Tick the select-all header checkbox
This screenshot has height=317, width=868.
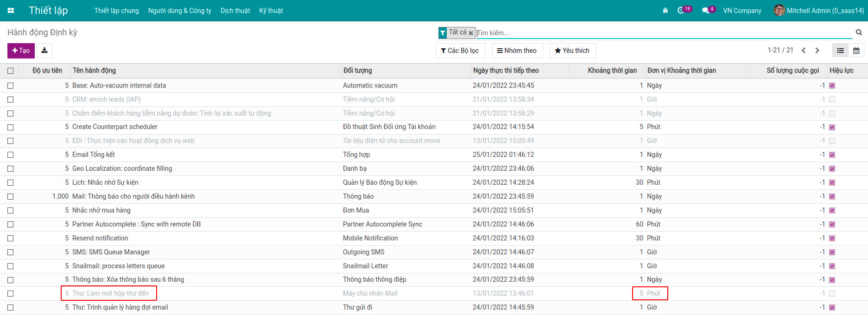pos(10,71)
